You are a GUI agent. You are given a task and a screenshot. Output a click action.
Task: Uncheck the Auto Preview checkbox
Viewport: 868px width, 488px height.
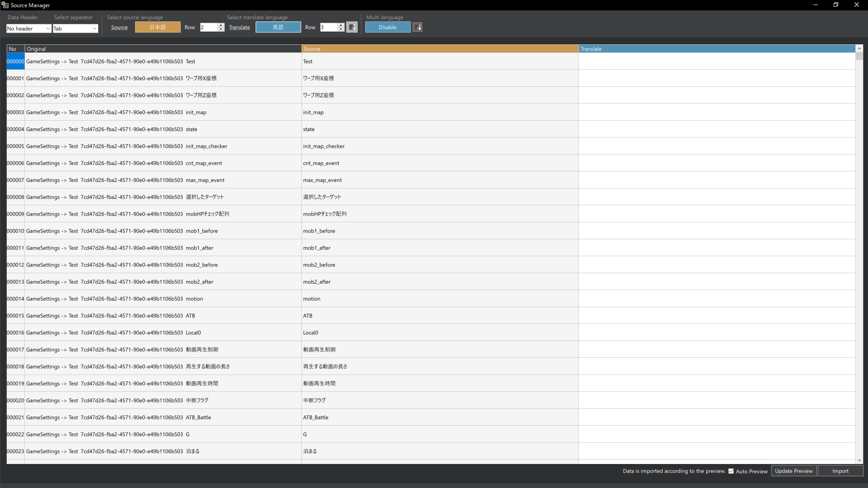coord(731,471)
